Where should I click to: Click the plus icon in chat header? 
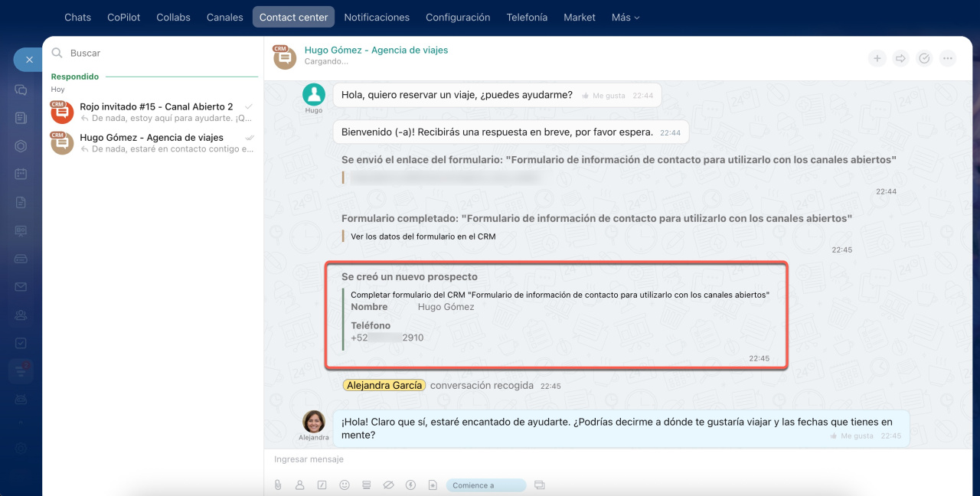(877, 58)
